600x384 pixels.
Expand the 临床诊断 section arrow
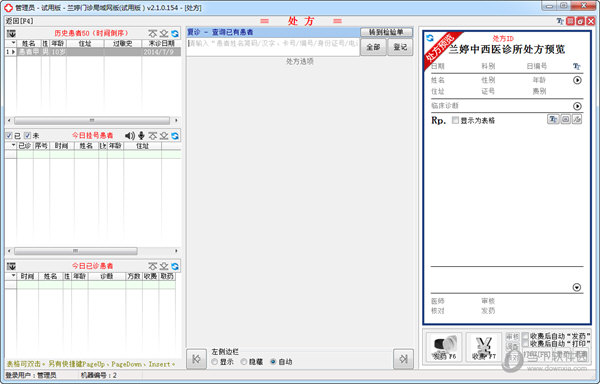(577, 106)
